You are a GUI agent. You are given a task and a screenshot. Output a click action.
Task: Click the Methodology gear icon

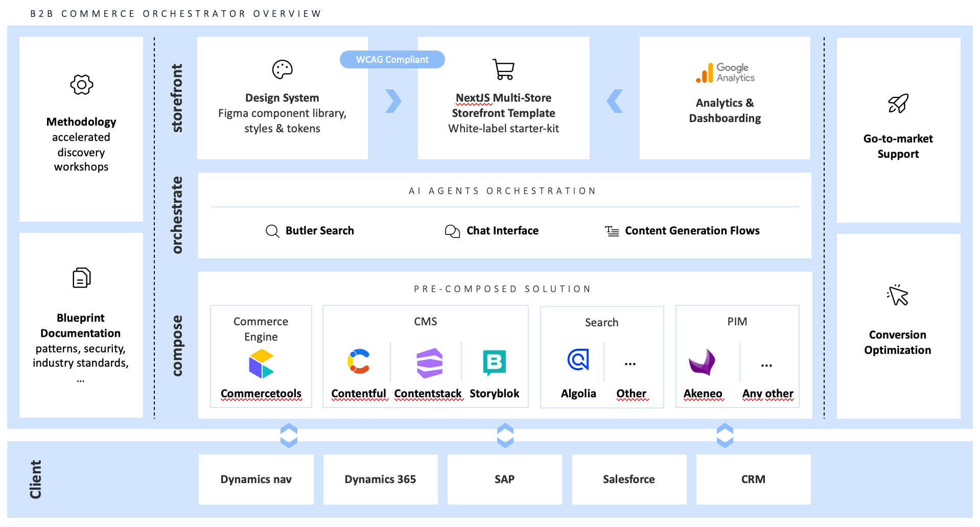tap(82, 85)
